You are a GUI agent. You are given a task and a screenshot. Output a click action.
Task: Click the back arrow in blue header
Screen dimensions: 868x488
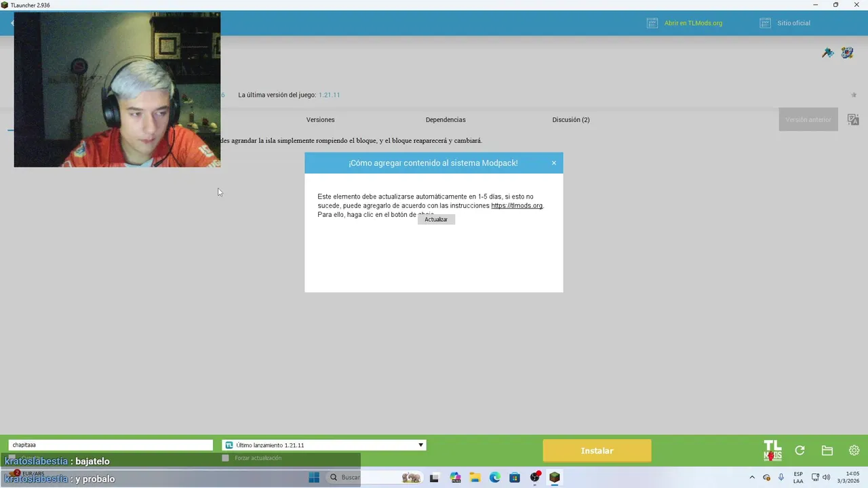pos(12,23)
